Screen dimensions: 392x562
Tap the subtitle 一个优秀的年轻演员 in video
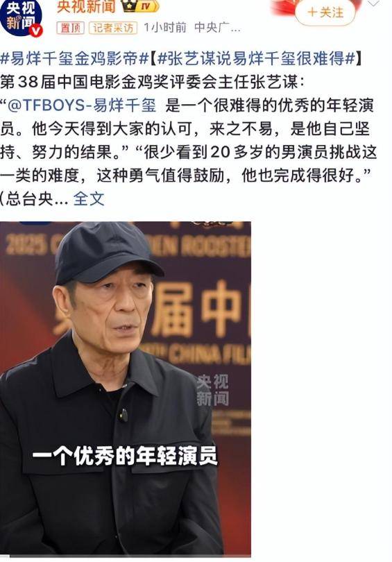point(125,456)
